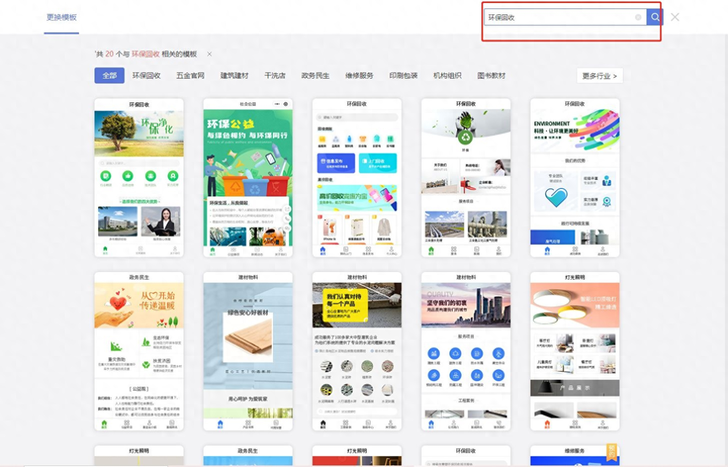Focus the search field containing 环保回收
This screenshot has width=728, height=467.
pos(565,17)
